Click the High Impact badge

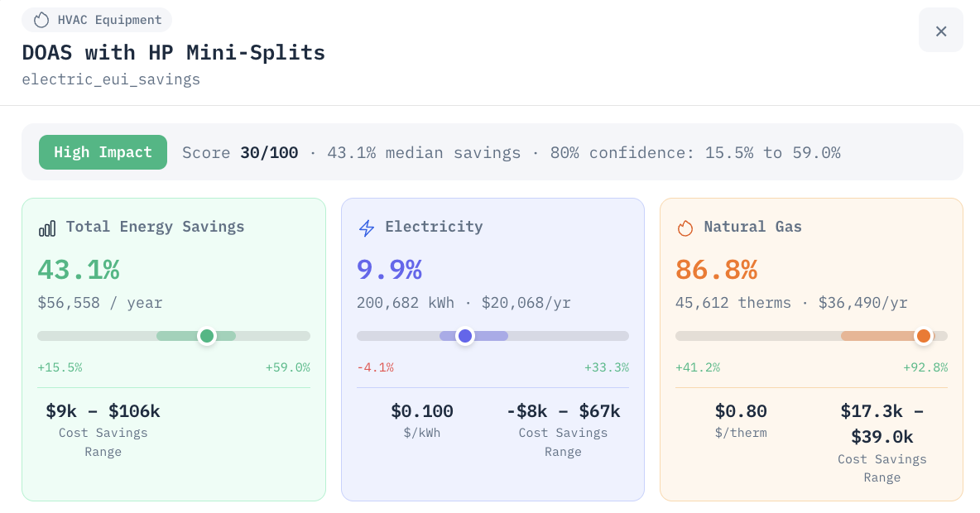point(103,152)
